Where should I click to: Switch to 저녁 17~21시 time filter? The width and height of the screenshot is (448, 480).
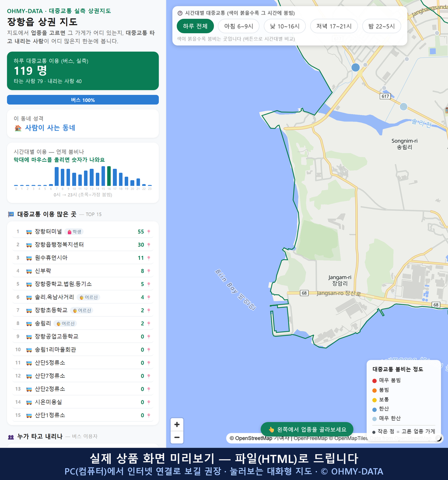click(334, 26)
